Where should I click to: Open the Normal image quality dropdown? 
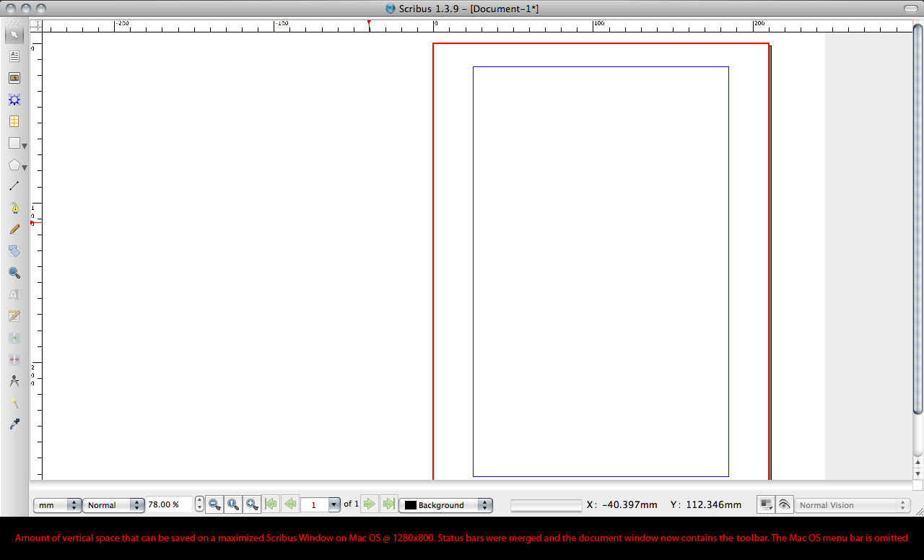coord(113,505)
